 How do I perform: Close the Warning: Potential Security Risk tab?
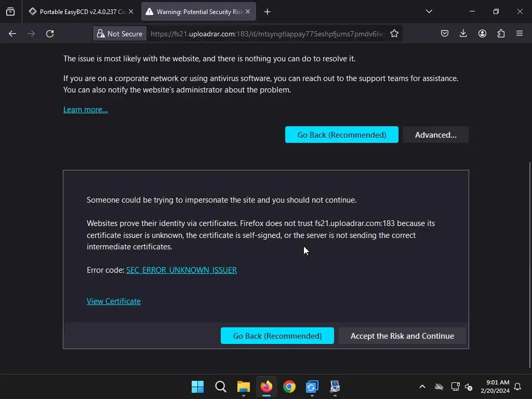point(248,11)
